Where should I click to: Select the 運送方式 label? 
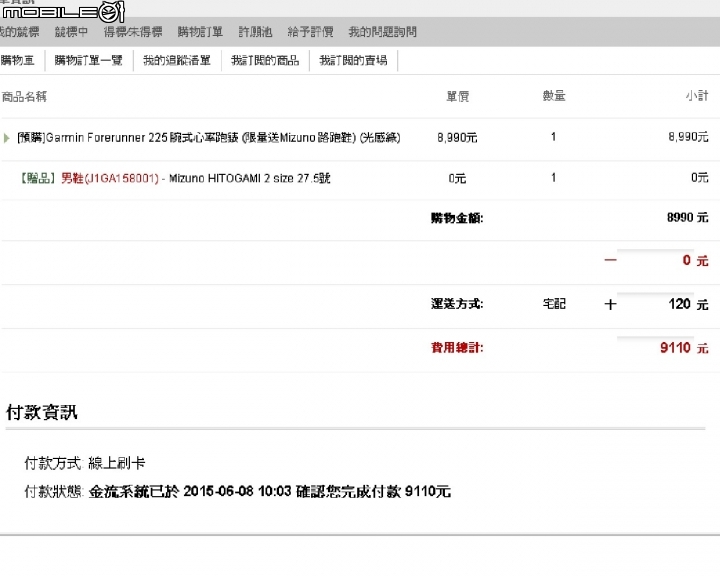click(457, 304)
